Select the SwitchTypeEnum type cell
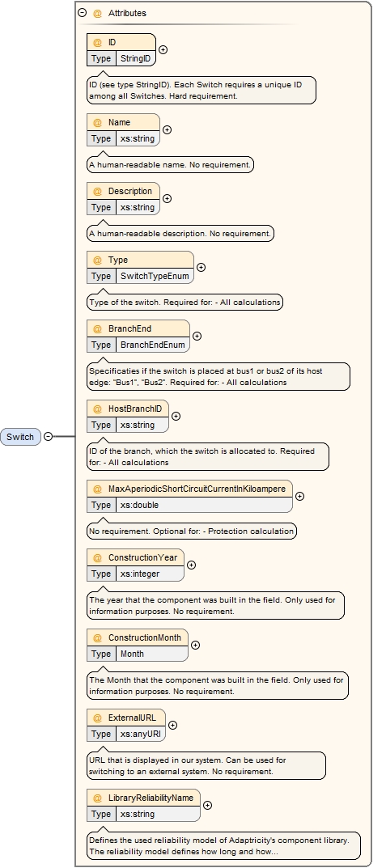Screen dimensions: 386x868 pos(155,276)
